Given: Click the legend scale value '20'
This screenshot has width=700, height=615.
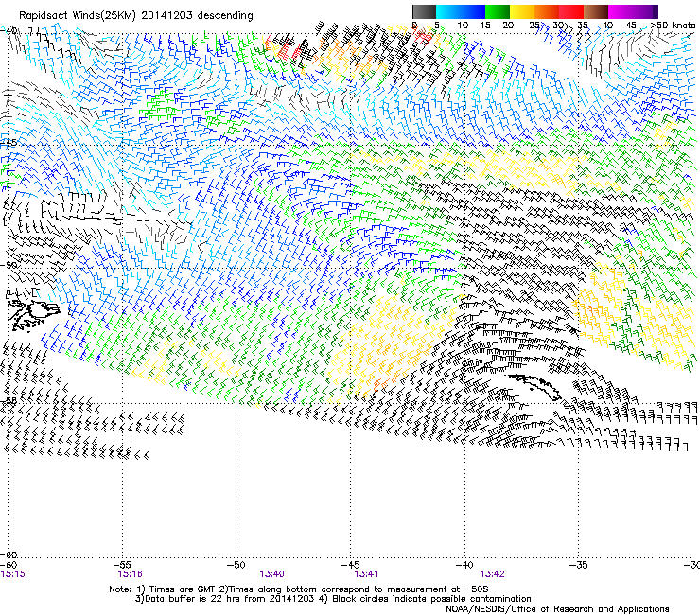Looking at the screenshot, I should [508, 26].
